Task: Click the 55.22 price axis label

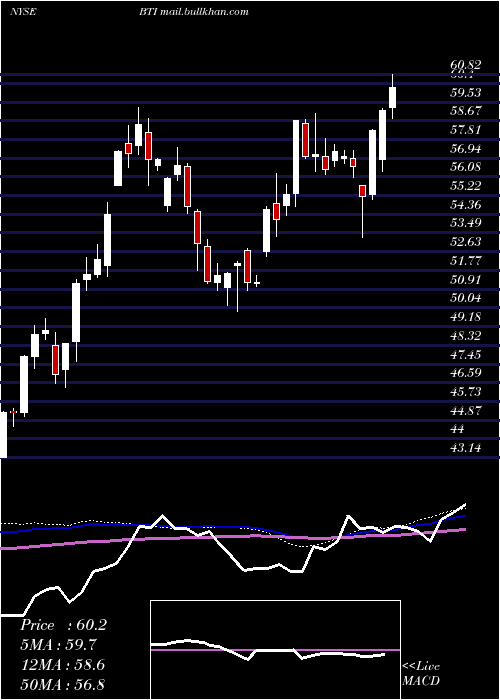Action: click(x=466, y=186)
